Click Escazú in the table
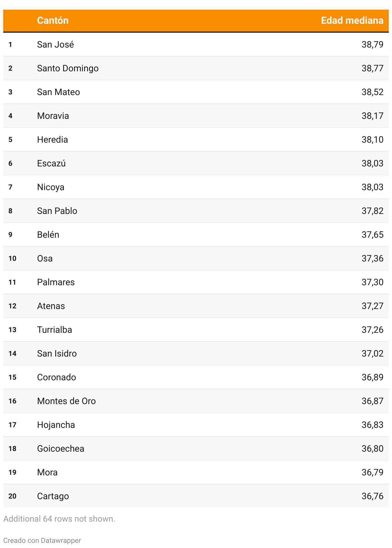 tap(51, 163)
